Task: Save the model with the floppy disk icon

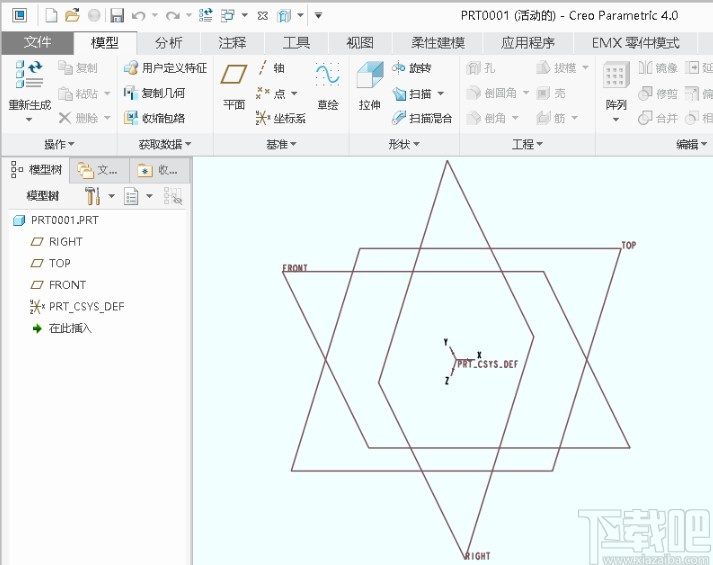Action: click(x=117, y=16)
